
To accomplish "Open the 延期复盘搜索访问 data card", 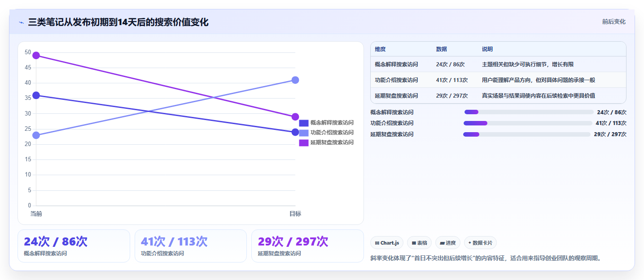I will pos(307,246).
